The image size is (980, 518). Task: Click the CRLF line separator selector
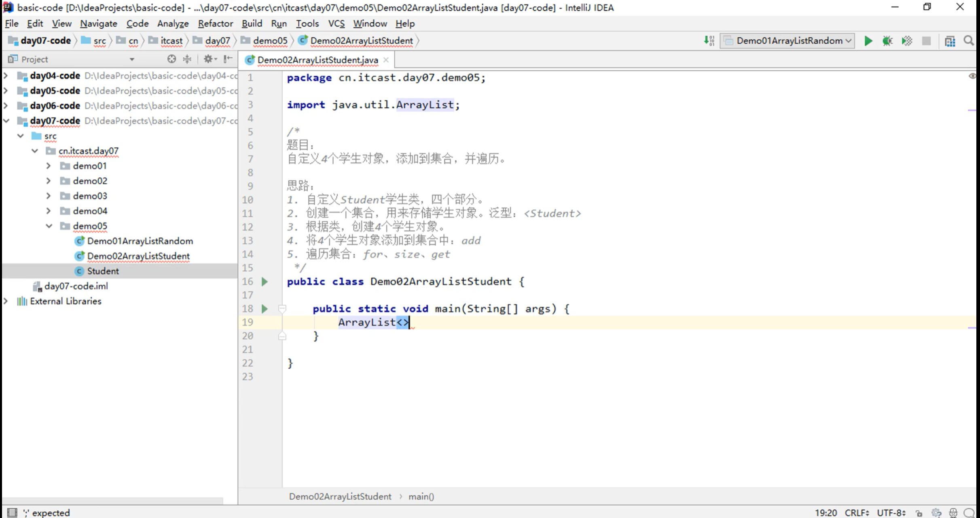(x=856, y=513)
